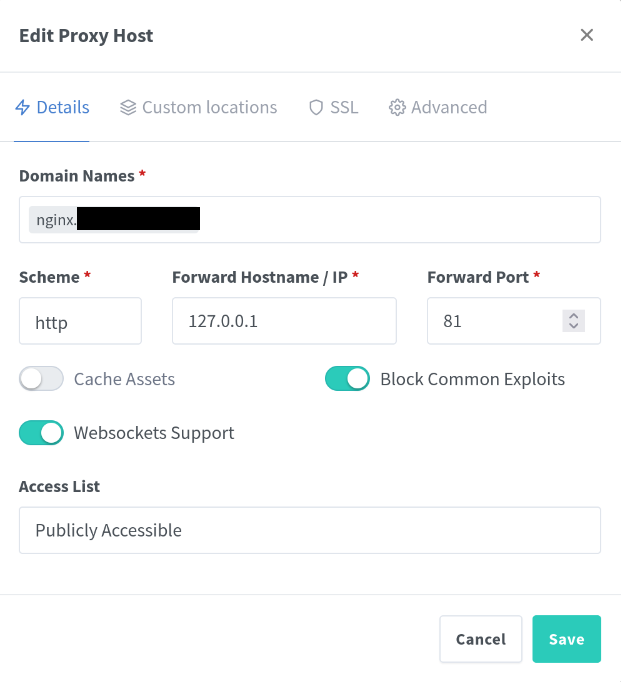Enable the Cache Assets toggle
Image resolution: width=621 pixels, height=682 pixels.
pos(41,379)
